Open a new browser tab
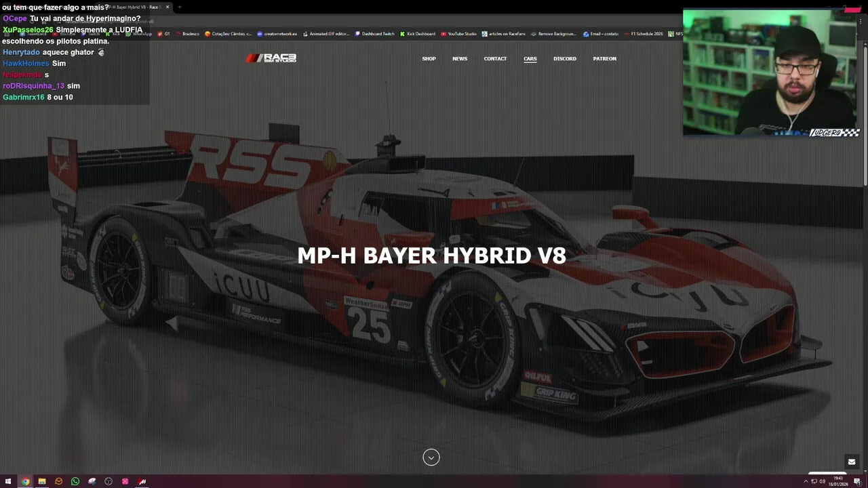868x488 pixels. [x=180, y=7]
